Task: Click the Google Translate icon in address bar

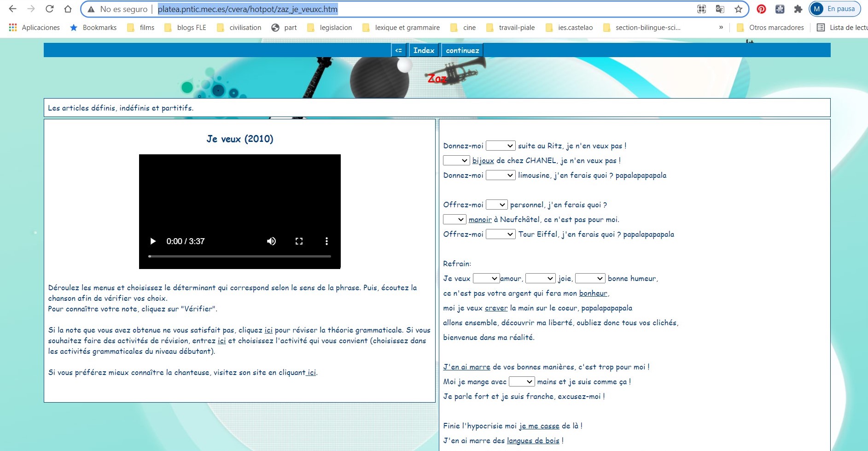Action: click(720, 9)
